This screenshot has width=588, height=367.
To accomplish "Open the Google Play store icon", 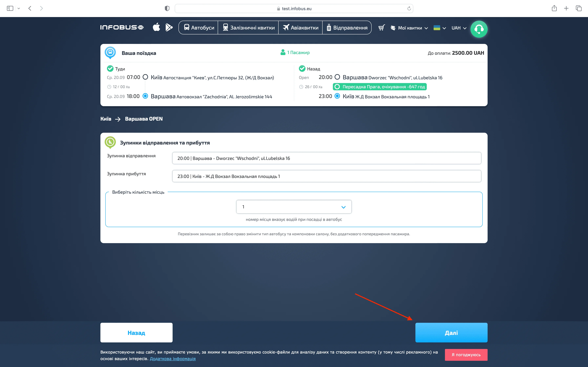I will (169, 27).
